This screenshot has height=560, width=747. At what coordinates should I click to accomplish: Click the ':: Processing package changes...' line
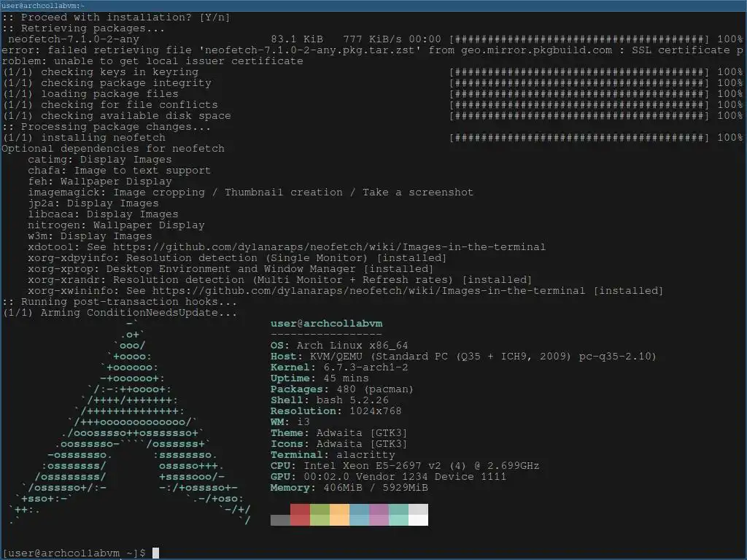(x=106, y=127)
